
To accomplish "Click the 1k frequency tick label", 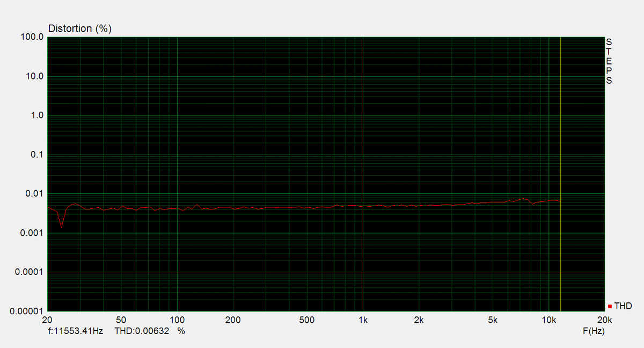I will click(x=363, y=321).
